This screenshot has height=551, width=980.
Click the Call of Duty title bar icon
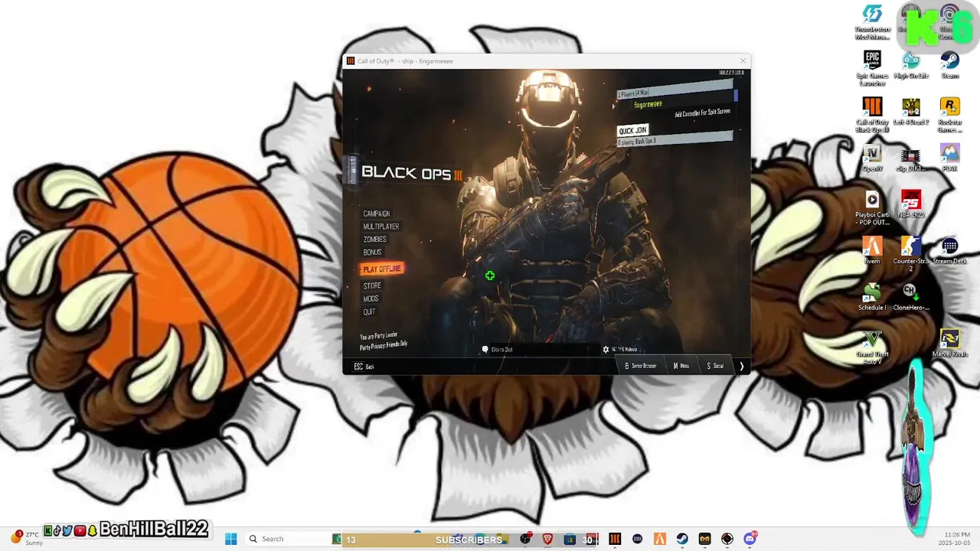[351, 61]
